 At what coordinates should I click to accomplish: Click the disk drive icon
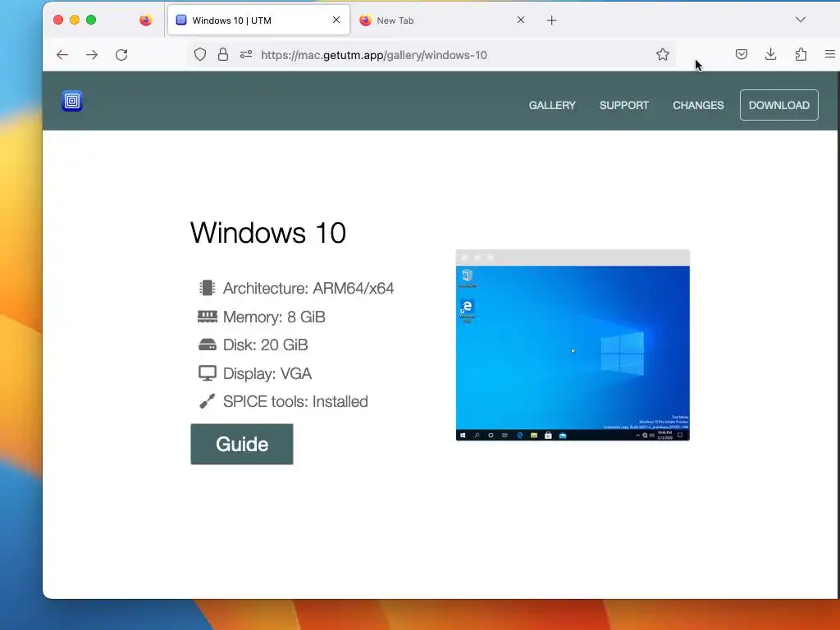[x=208, y=345]
